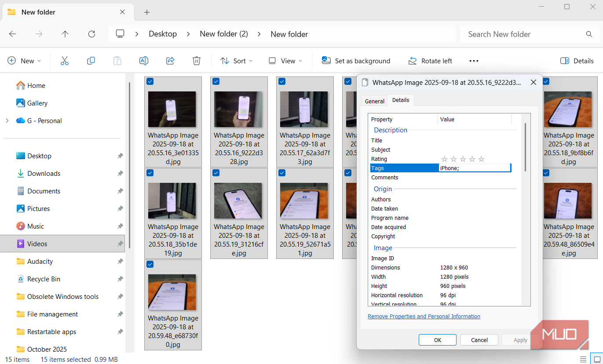Add a new tab with plus icon
The height and width of the screenshot is (364, 603).
click(x=147, y=12)
